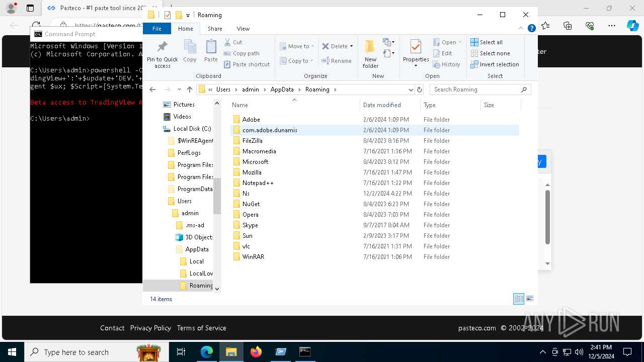Screen dimensions: 644x362
Task: Switch to the View ribbon tab
Action: [x=243, y=29]
